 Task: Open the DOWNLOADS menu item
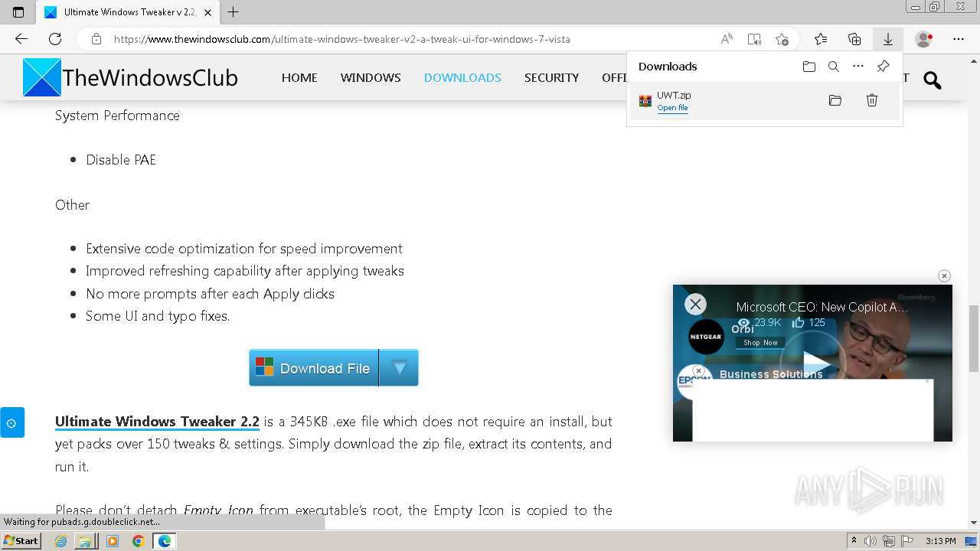point(462,77)
